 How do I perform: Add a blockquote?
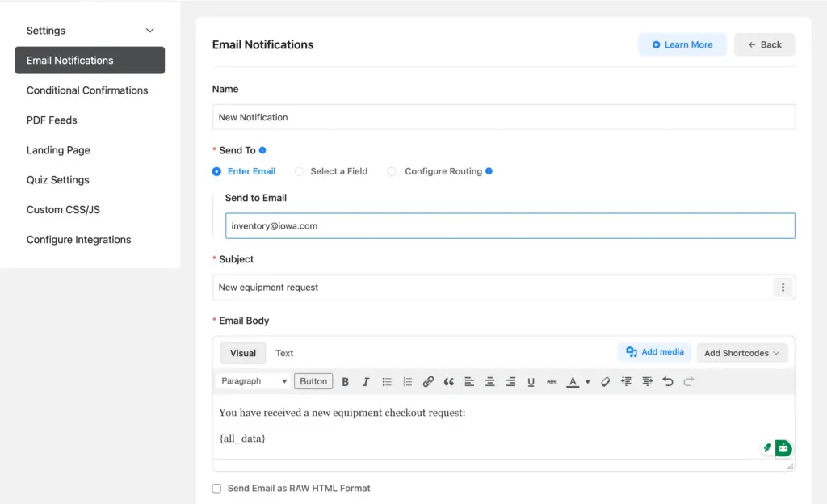click(x=449, y=381)
